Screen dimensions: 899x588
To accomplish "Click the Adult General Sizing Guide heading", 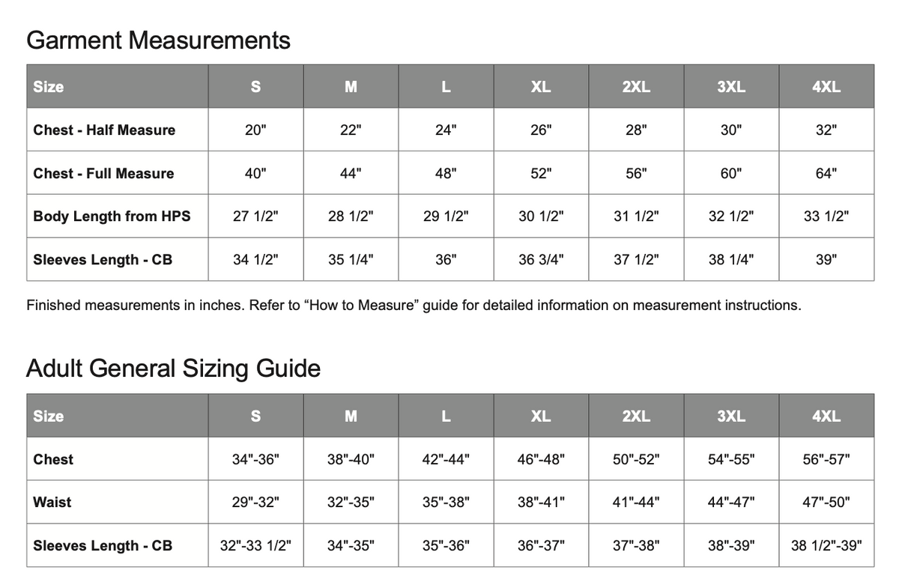I will pos(173,369).
